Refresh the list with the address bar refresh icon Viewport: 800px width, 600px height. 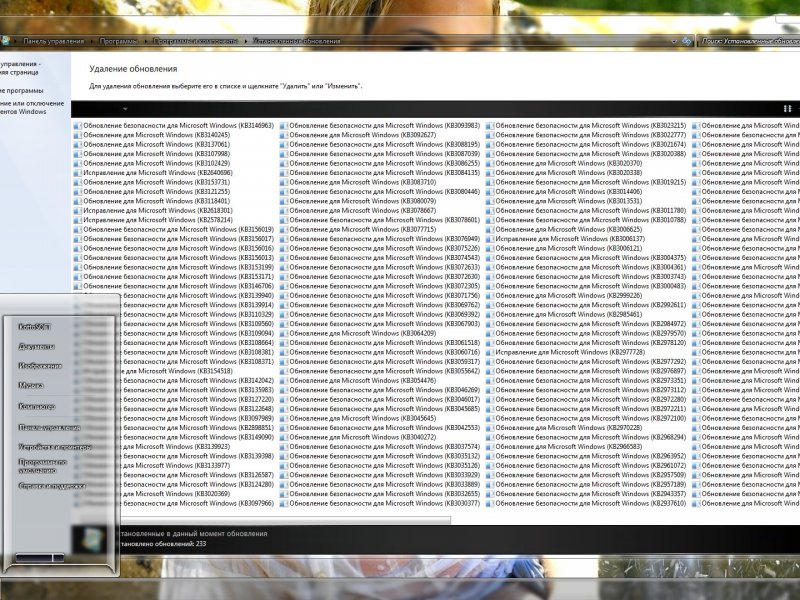tap(687, 41)
